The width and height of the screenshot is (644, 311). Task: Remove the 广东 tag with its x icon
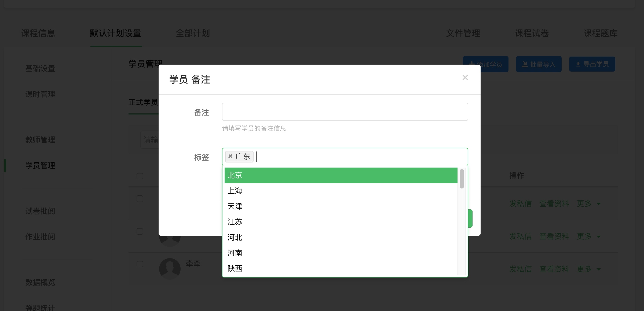click(x=230, y=156)
